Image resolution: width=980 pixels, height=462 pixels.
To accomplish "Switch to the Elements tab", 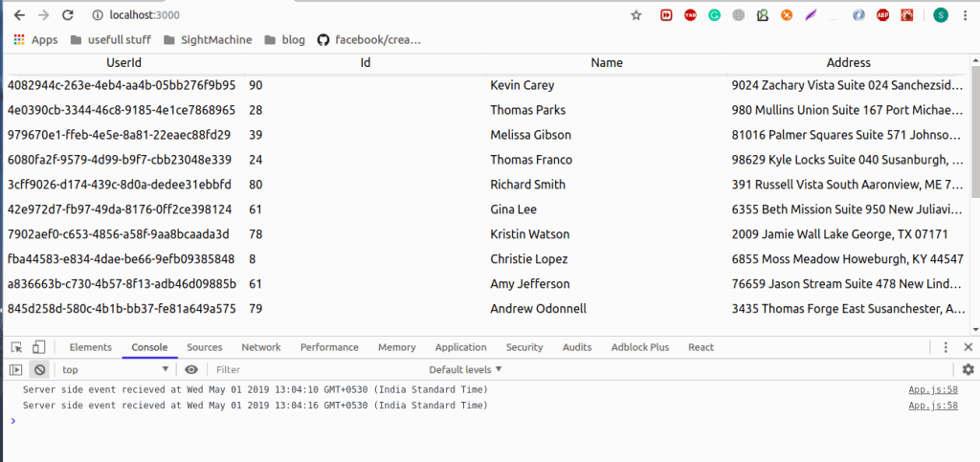I will (x=91, y=347).
